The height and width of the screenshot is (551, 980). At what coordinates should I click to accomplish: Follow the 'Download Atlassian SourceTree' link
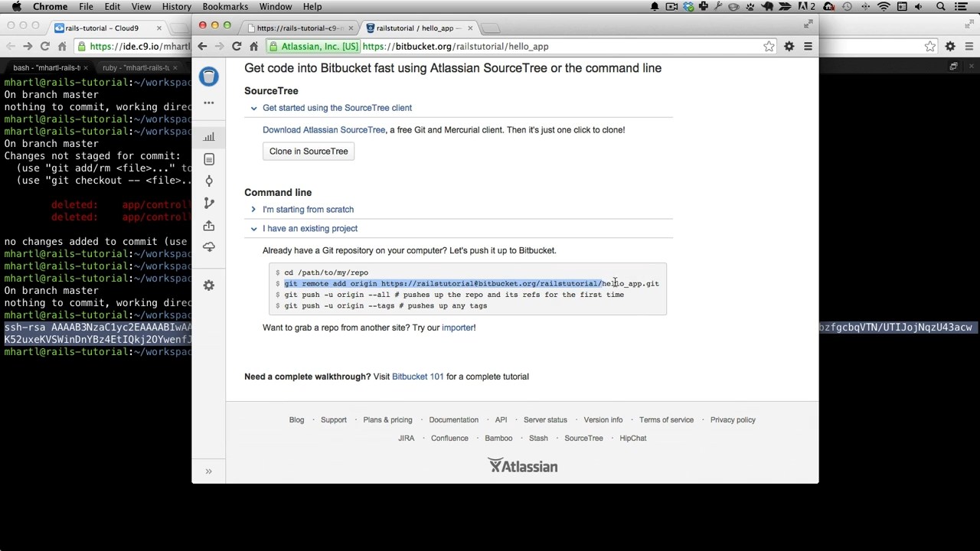coord(324,130)
